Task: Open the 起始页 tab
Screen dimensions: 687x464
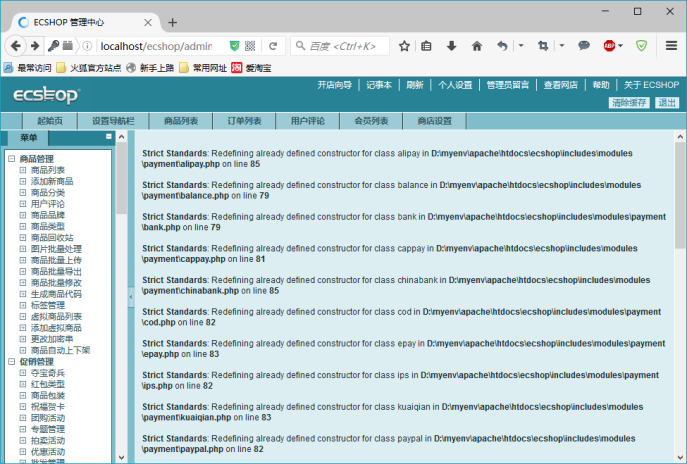Action: [x=50, y=121]
